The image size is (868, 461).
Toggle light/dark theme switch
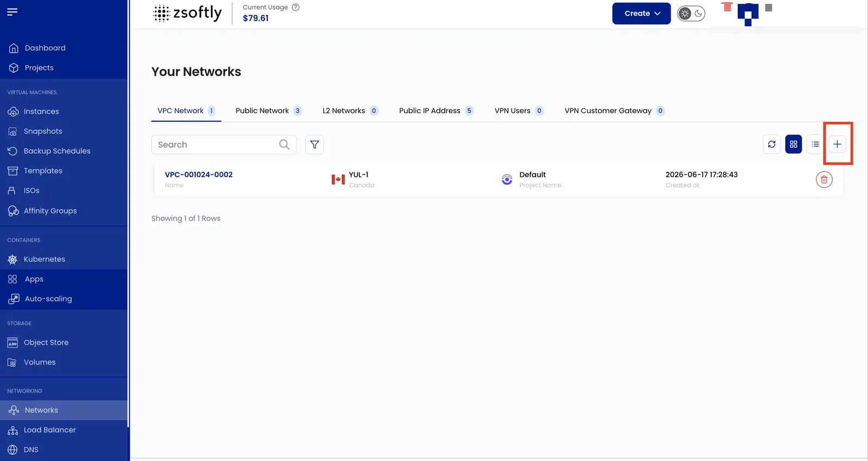pos(691,14)
